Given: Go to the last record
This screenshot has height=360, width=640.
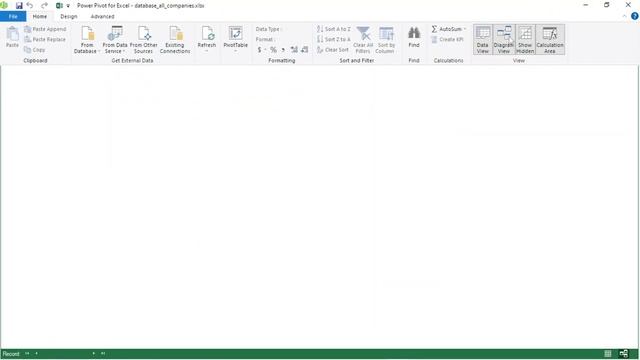Looking at the screenshot, I should 103,353.
